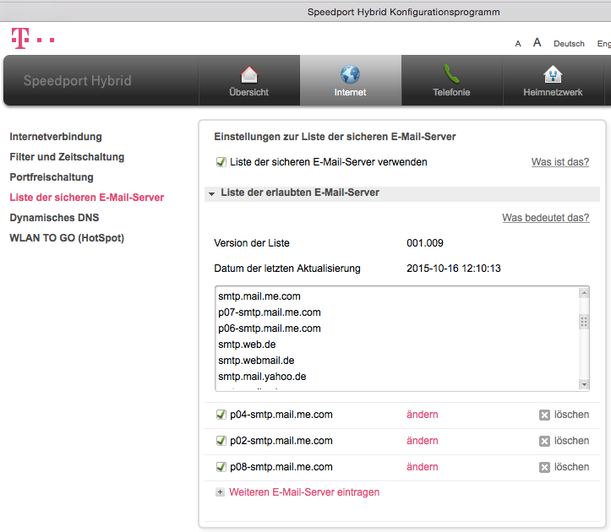The image size is (611, 532).
Task: Click löschen text for p08-smtp.mail.me.com
Action: [572, 467]
